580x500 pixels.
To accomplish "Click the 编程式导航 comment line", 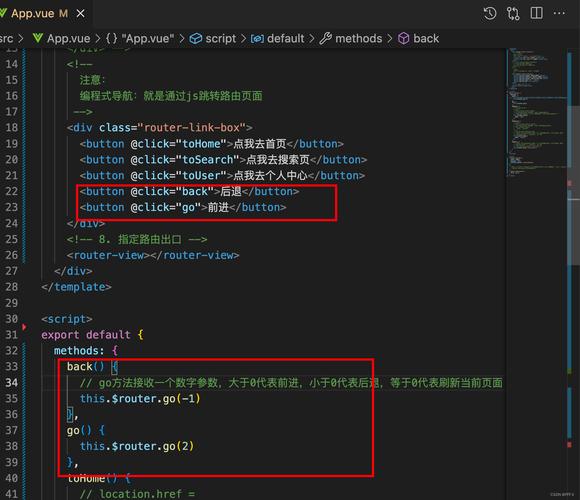I will click(171, 96).
